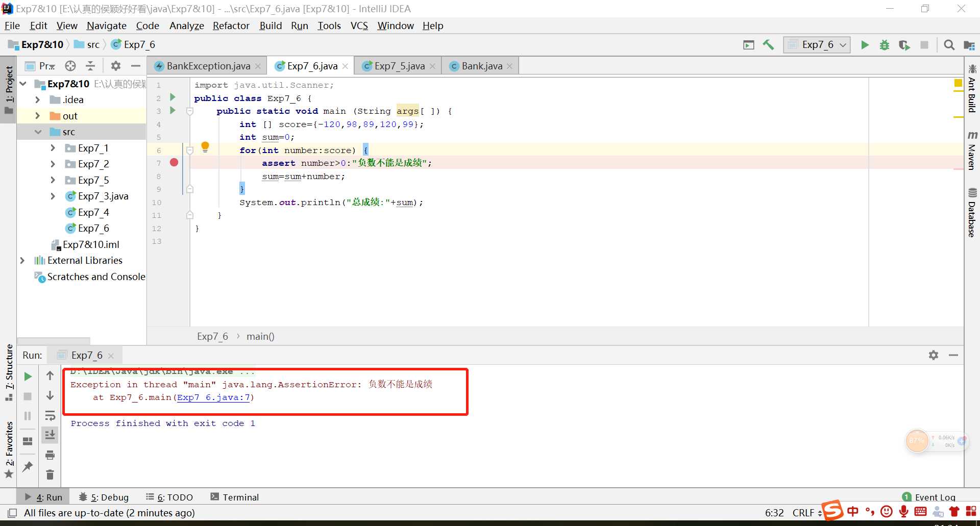Pin the Run tab with the pin icon
Screen dimensions: 980x526
point(28,466)
